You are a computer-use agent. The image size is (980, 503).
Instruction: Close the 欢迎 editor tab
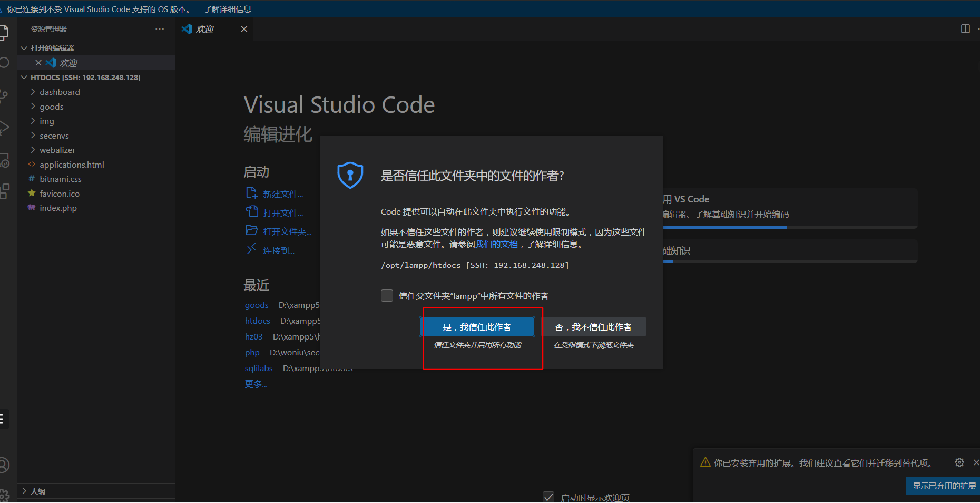[244, 29]
